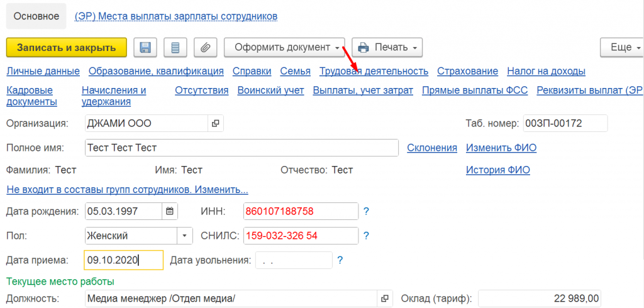This screenshot has width=644, height=308.
Task: Click the ИНН input field
Action: [x=301, y=212]
